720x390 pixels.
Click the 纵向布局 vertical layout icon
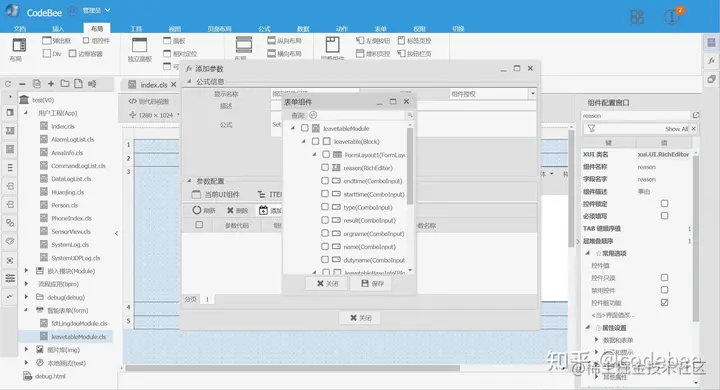pyautogui.click(x=271, y=40)
